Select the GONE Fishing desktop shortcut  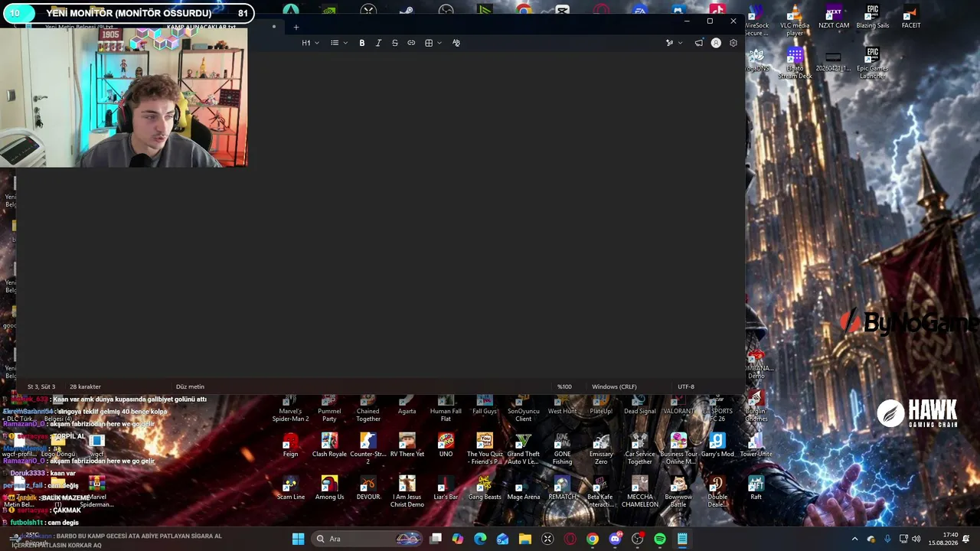562,449
